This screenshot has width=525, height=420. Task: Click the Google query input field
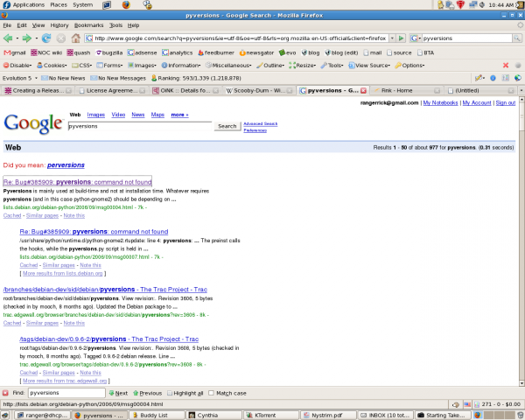pyautogui.click(x=140, y=126)
